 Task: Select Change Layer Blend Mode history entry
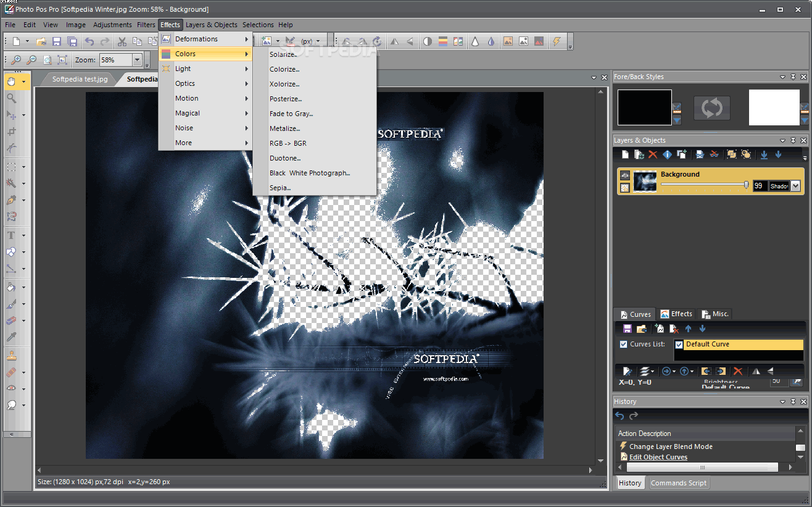click(671, 446)
